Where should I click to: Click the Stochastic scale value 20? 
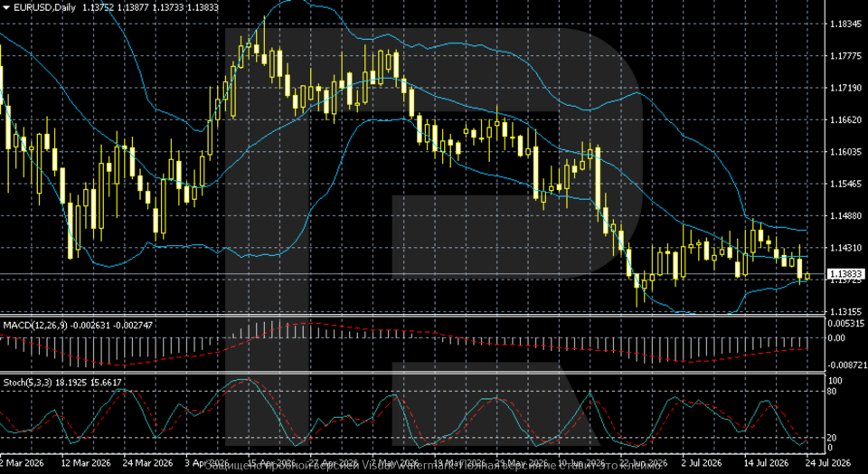pos(834,438)
